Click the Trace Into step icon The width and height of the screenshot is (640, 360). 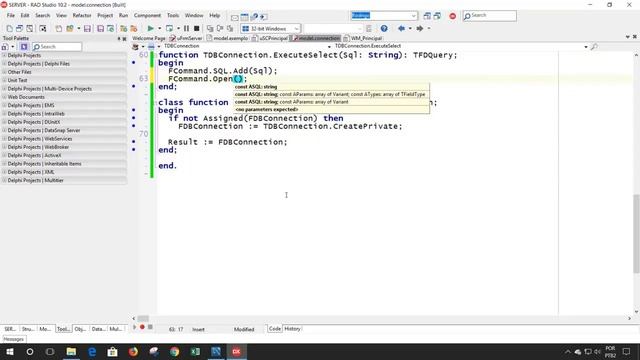tap(210, 29)
